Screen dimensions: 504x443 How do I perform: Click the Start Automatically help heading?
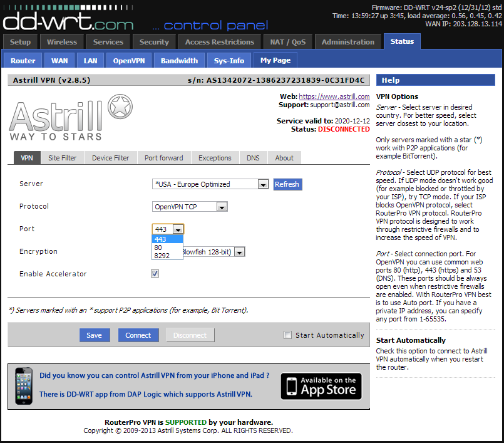click(x=411, y=340)
